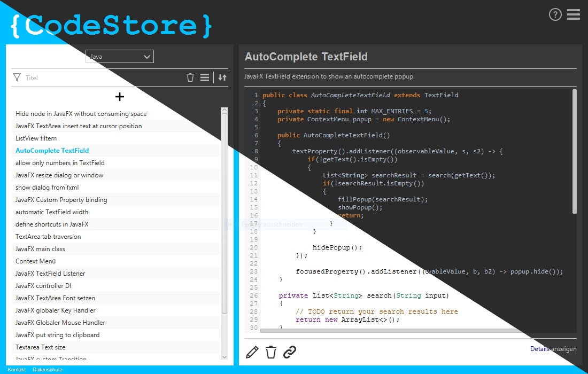The height and width of the screenshot is (374, 588).
Task: Click code line 'private static final int MAX_ENTRIES = 5;'
Action: (x=354, y=111)
